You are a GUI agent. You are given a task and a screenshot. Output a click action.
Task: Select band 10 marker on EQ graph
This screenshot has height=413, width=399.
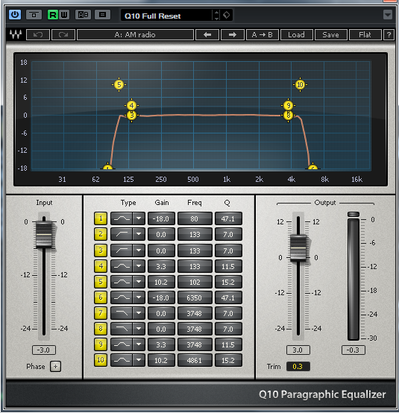point(300,84)
